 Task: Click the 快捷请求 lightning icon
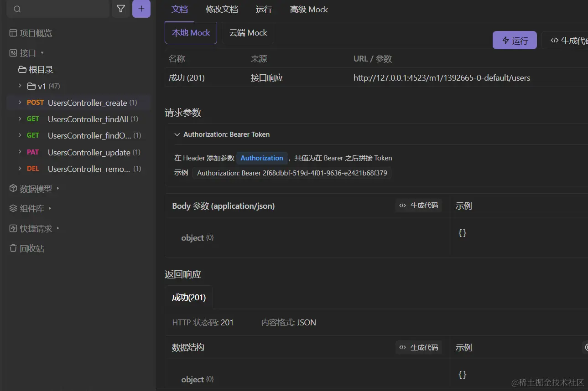point(13,229)
